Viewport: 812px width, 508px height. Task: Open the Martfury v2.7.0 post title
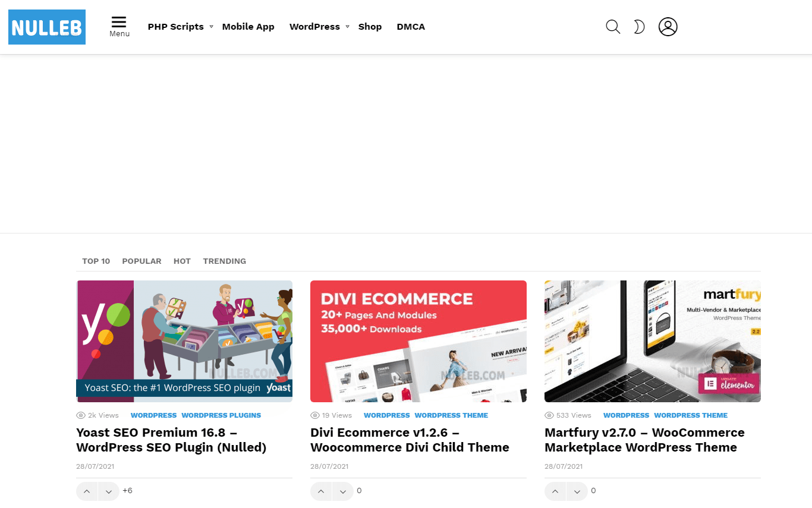[x=644, y=440]
